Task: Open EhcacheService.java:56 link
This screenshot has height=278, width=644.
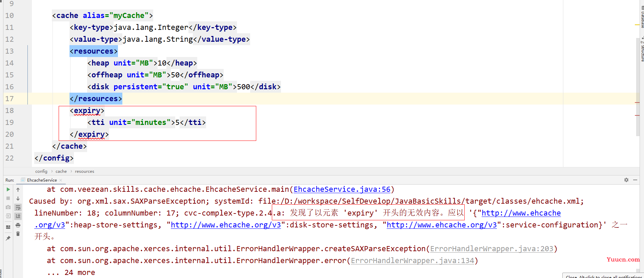Action: [342, 189]
